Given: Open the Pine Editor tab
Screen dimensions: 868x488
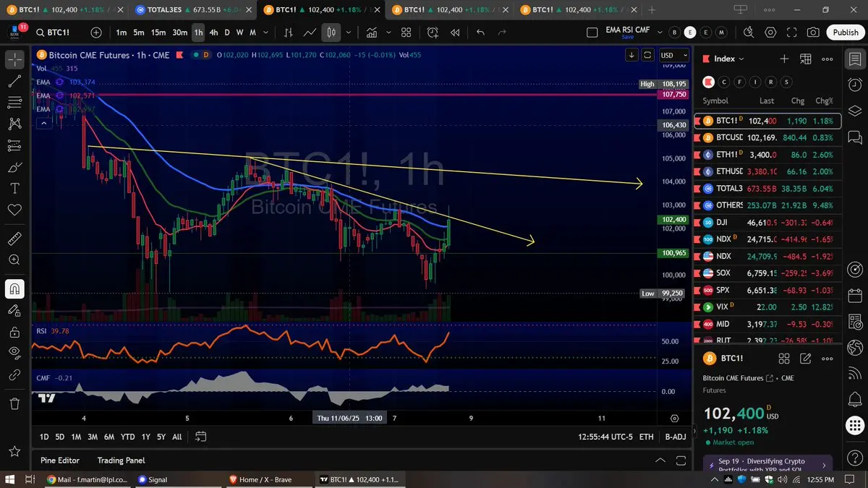Looking at the screenshot, I should coord(60,460).
